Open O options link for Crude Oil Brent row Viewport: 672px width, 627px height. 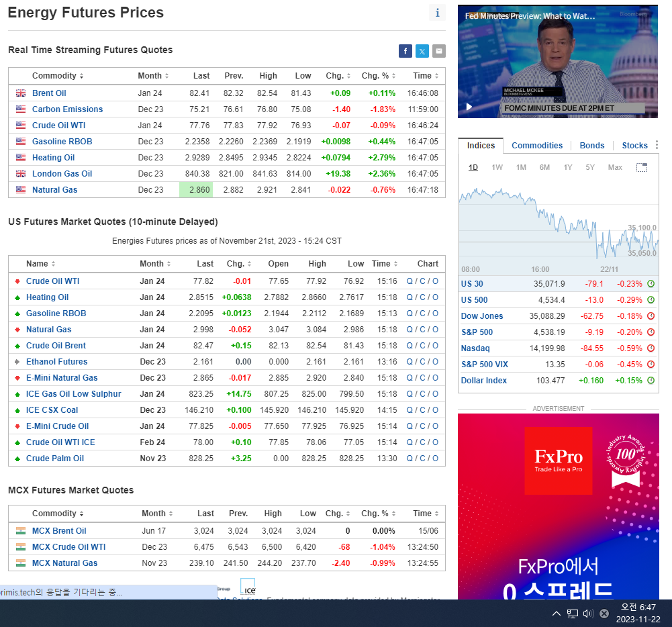[x=436, y=346]
